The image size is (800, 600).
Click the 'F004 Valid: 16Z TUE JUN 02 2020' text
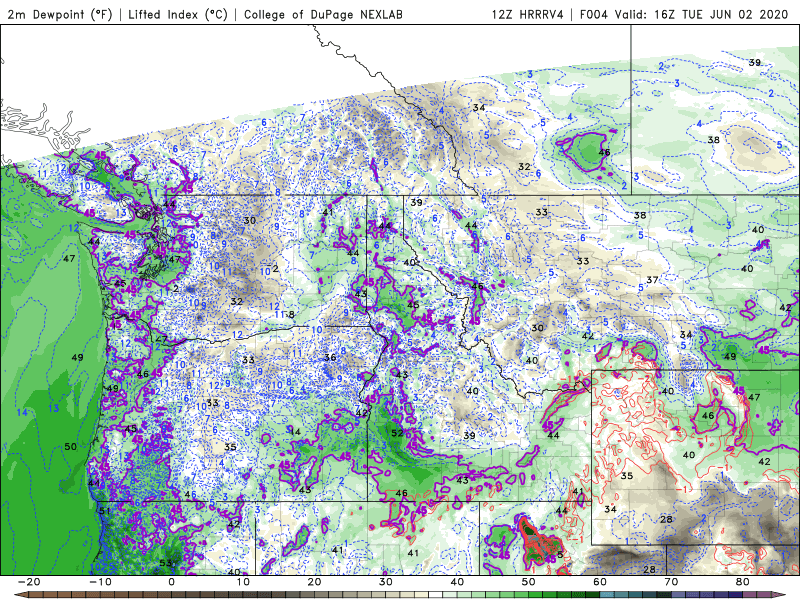tap(684, 14)
